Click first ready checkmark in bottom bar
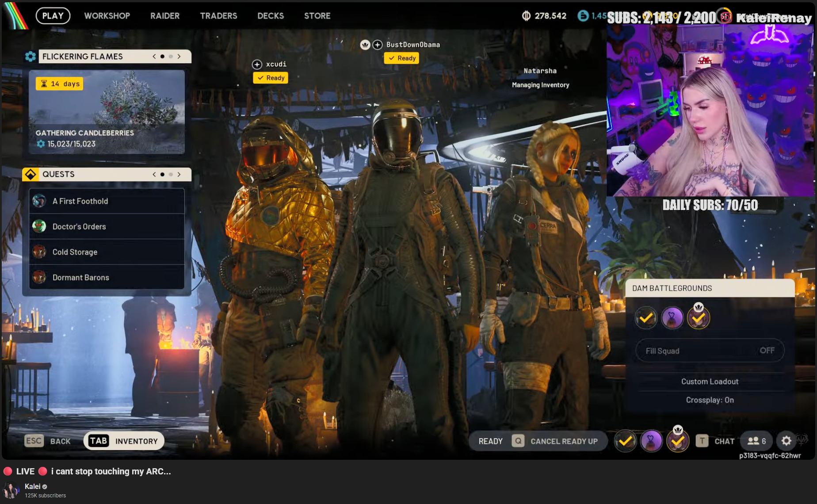The width and height of the screenshot is (817, 504). click(626, 441)
